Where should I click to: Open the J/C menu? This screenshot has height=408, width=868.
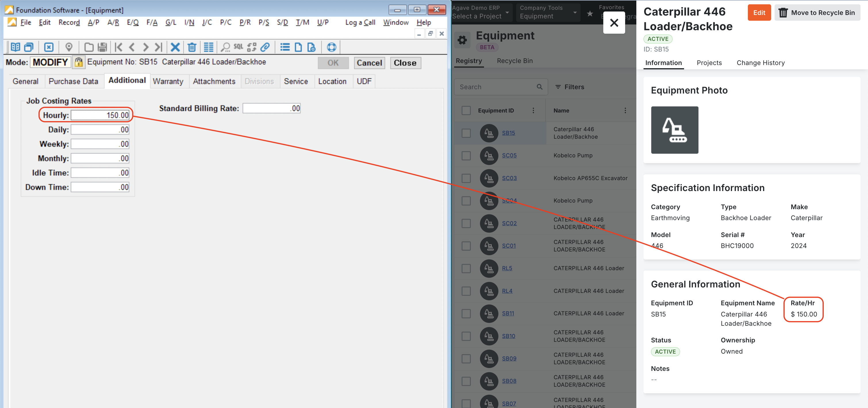click(207, 22)
